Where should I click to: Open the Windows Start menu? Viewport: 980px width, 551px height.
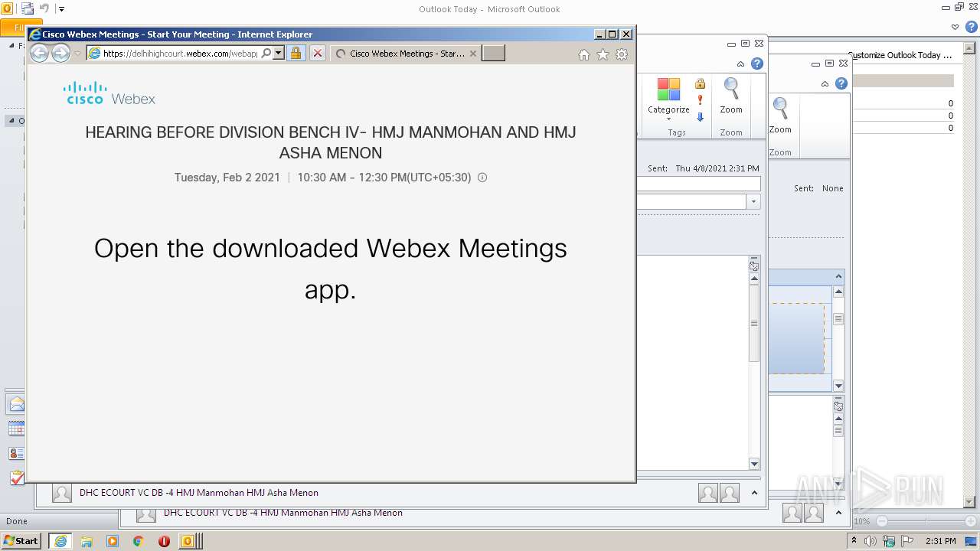tap(21, 540)
